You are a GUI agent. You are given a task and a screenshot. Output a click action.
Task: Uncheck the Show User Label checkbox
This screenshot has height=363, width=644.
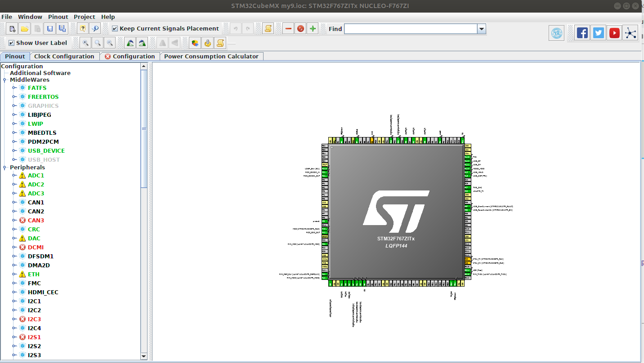pyautogui.click(x=12, y=43)
